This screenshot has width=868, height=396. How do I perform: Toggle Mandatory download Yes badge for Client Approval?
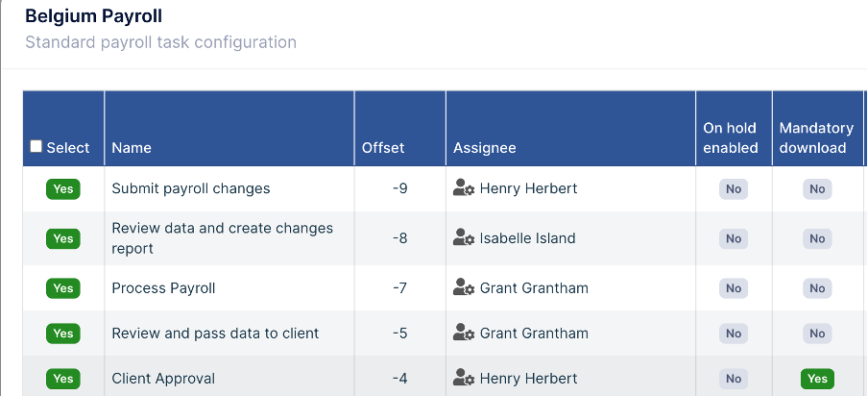tap(817, 379)
